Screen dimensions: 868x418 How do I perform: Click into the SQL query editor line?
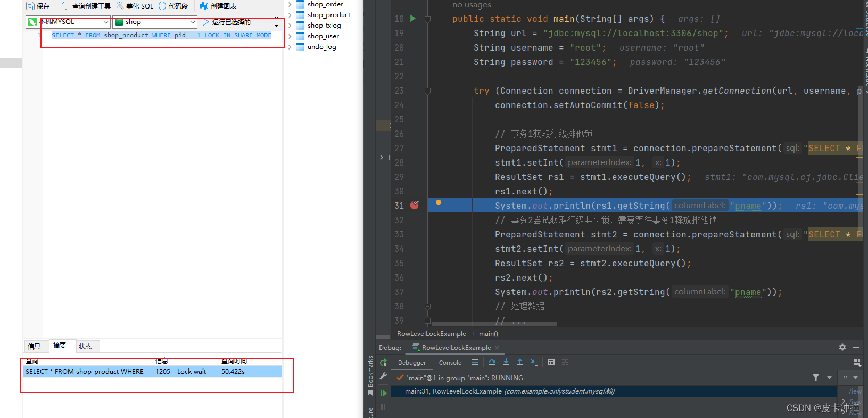pyautogui.click(x=161, y=35)
